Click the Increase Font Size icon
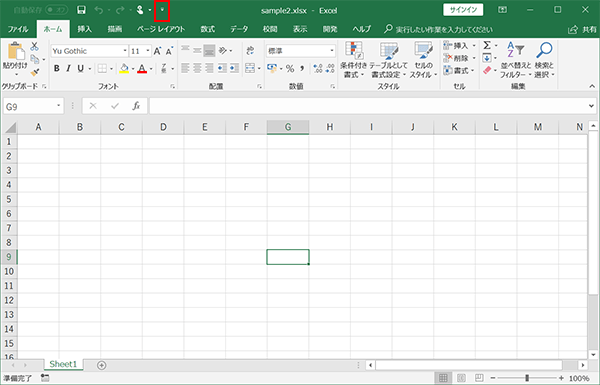Screen dimensions: 600x385 [157, 51]
